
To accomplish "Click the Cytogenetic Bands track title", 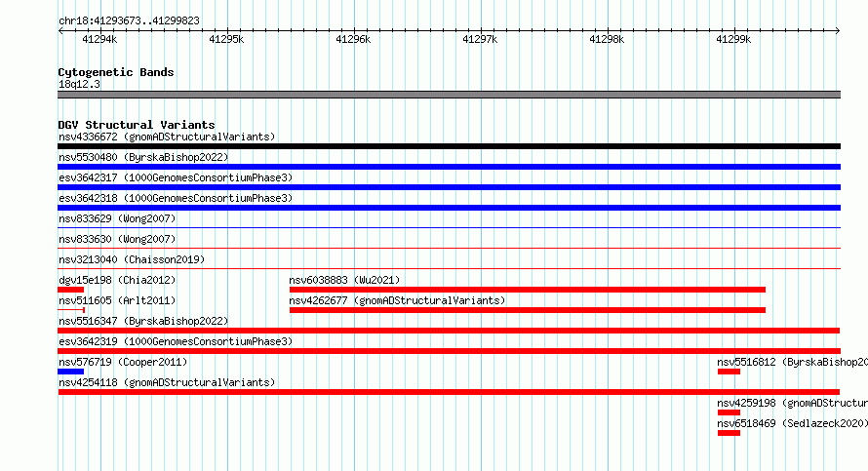I will (x=116, y=72).
